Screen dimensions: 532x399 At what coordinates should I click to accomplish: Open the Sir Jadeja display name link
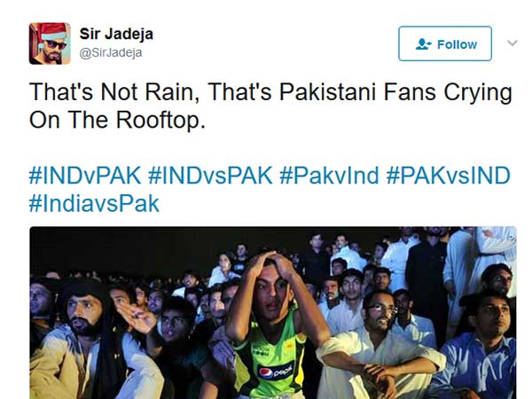tap(116, 34)
